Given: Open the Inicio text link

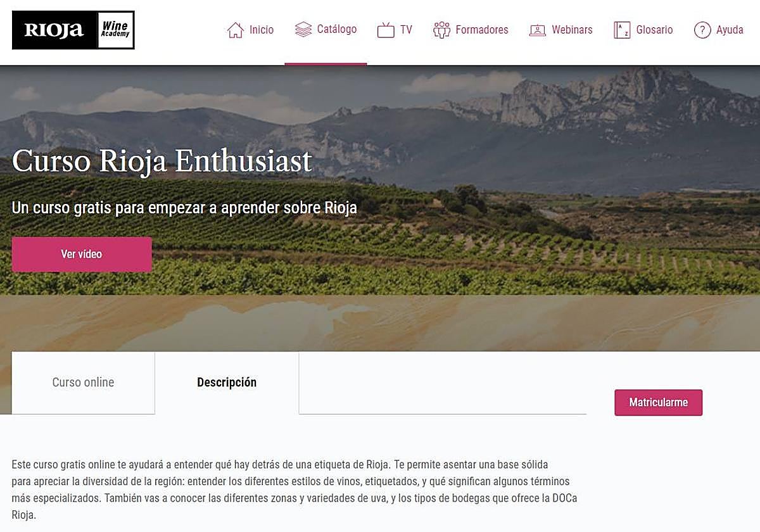Looking at the screenshot, I should (x=262, y=30).
